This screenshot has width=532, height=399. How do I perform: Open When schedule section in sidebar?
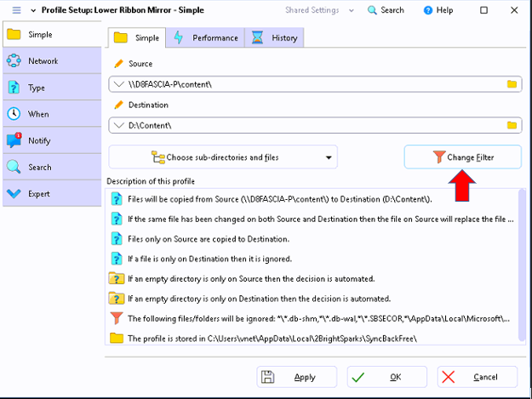(x=38, y=114)
